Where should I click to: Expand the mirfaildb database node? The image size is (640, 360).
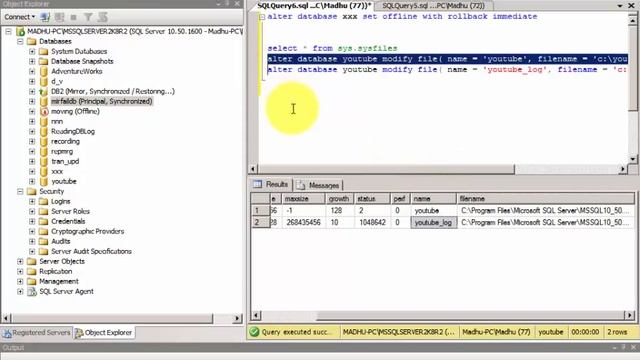[x=32, y=101]
